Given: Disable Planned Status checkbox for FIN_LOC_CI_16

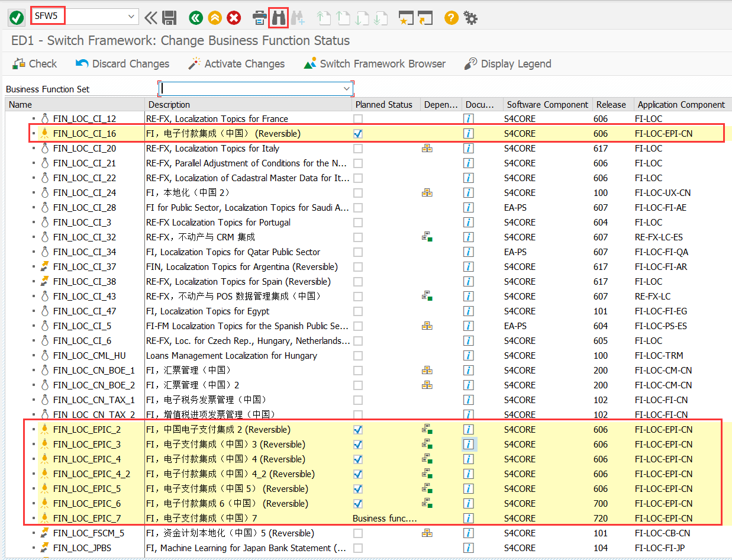Looking at the screenshot, I should [357, 133].
